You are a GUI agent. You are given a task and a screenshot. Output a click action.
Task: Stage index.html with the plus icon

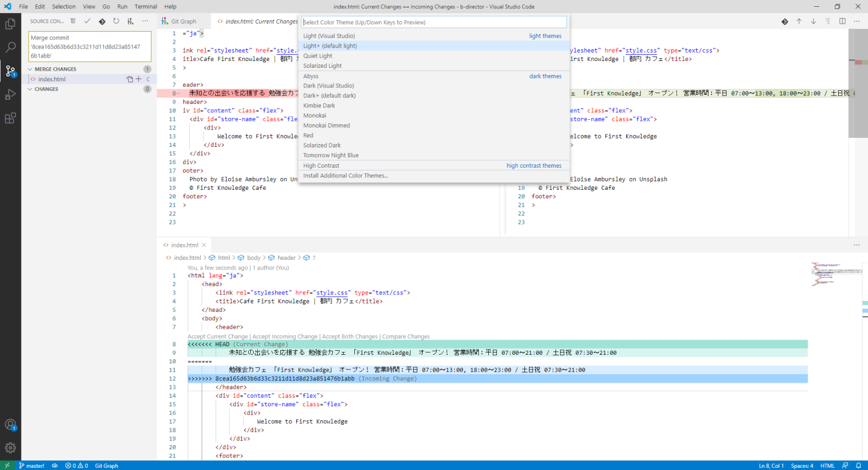point(137,79)
